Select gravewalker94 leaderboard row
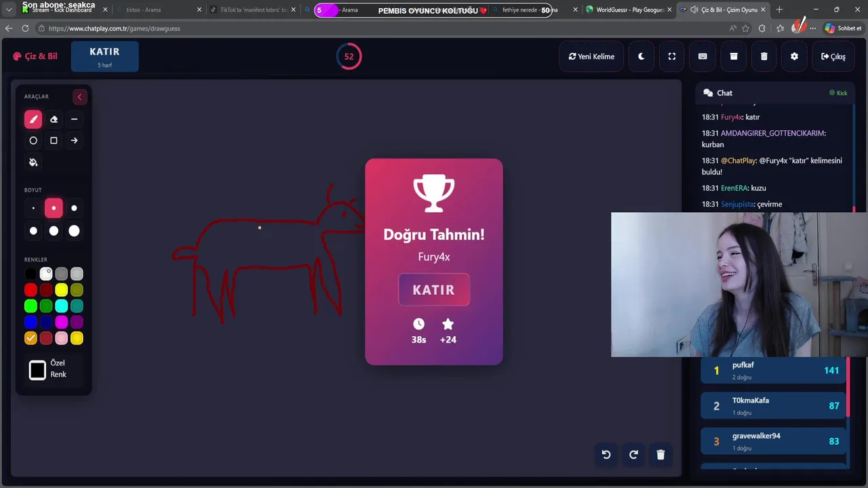Image resolution: width=868 pixels, height=488 pixels. coord(773,441)
